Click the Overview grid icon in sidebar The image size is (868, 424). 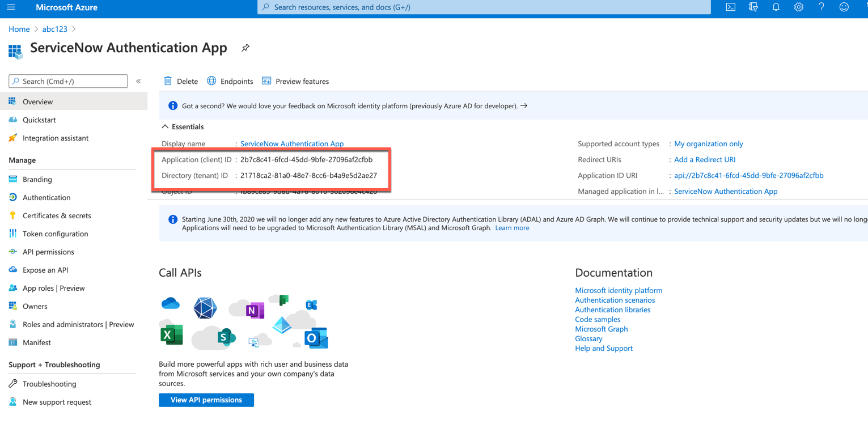(x=12, y=101)
